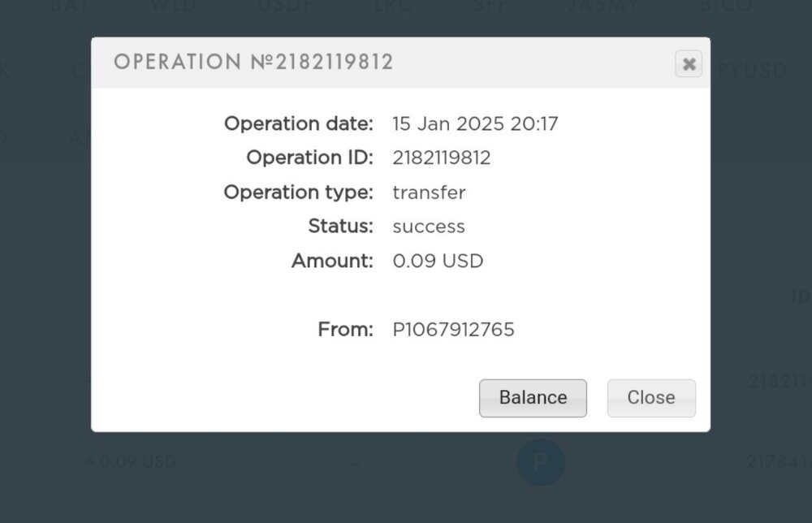Click the Balance button
The width and height of the screenshot is (812, 523).
pyautogui.click(x=533, y=398)
